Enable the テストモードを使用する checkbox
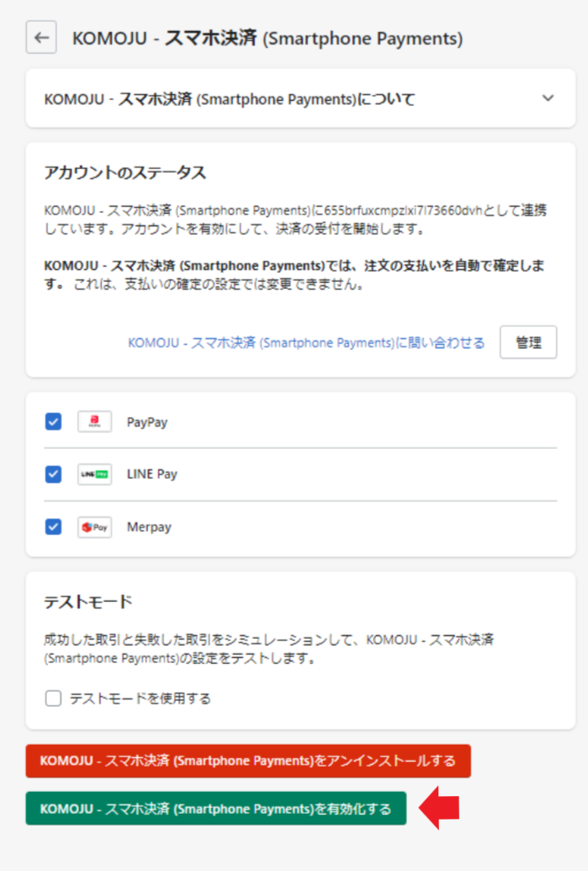 click(x=53, y=698)
